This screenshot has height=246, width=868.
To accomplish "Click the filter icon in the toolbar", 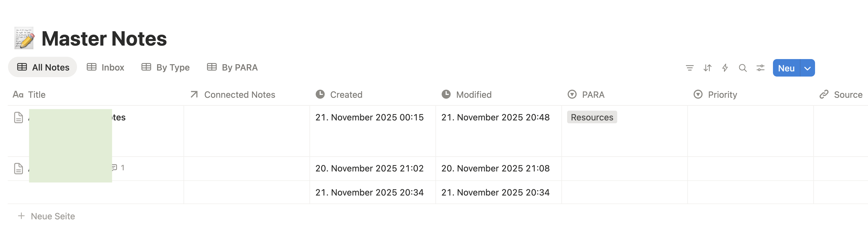I will pos(689,68).
